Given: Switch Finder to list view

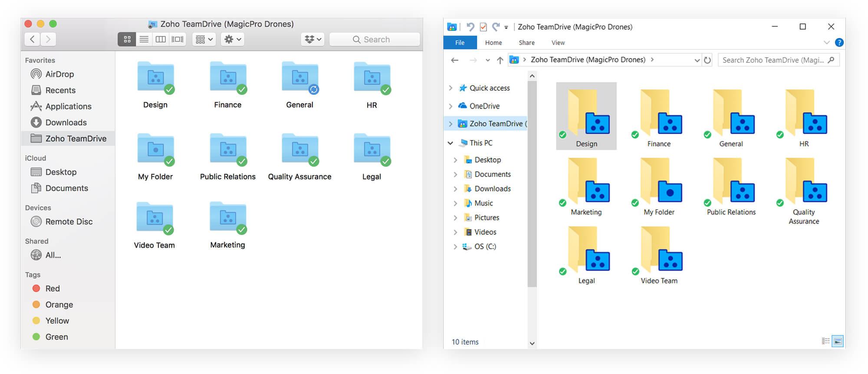Looking at the screenshot, I should click(x=144, y=39).
